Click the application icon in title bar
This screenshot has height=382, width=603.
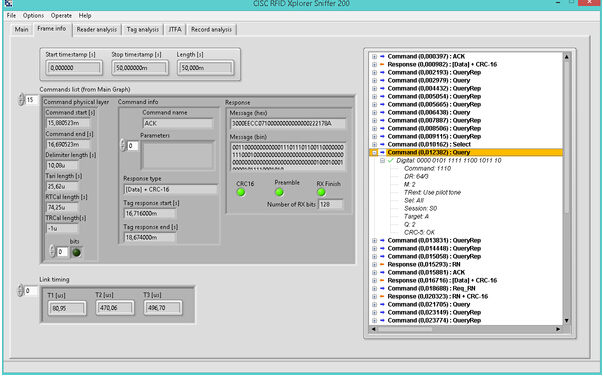[8, 3]
